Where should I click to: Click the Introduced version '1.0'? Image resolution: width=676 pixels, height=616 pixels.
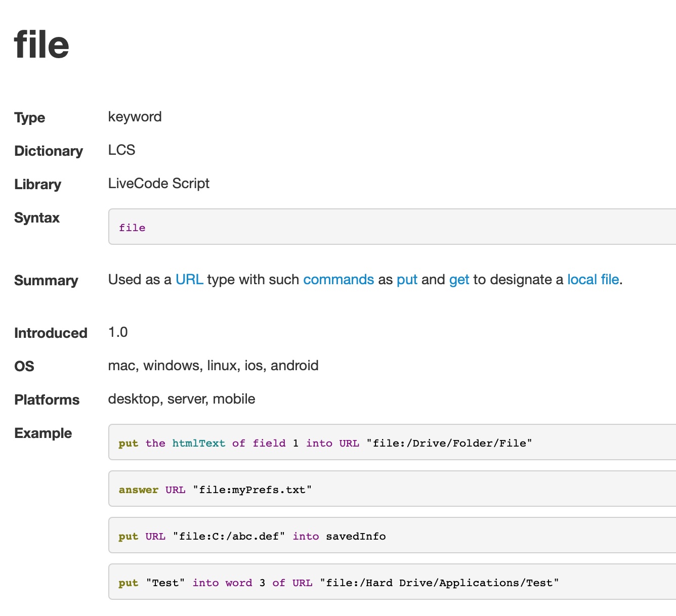tap(118, 332)
